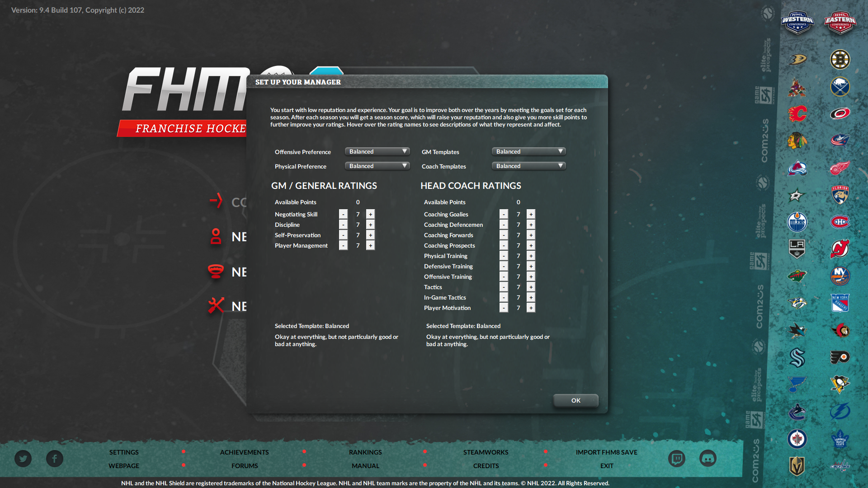The image size is (868, 488).
Task: Open ACHIEVEMENTS from bottom menu
Action: (244, 452)
